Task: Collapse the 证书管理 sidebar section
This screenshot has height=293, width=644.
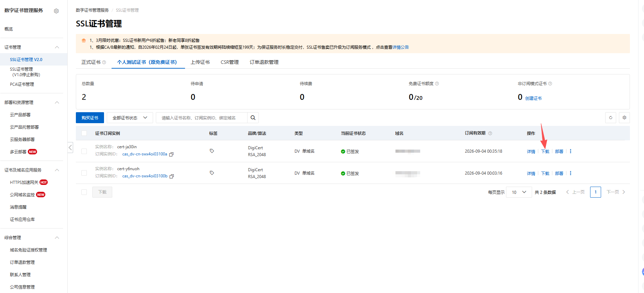Action: click(x=57, y=47)
